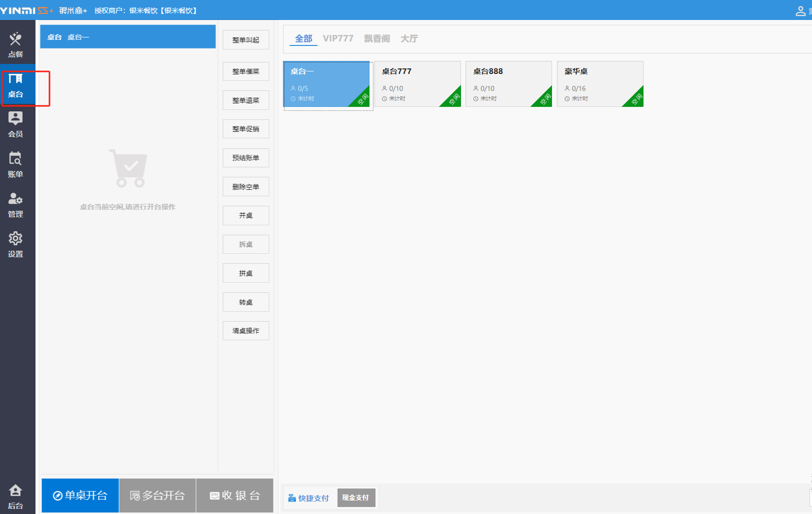Open the 设置 gear settings icon

(x=15, y=244)
